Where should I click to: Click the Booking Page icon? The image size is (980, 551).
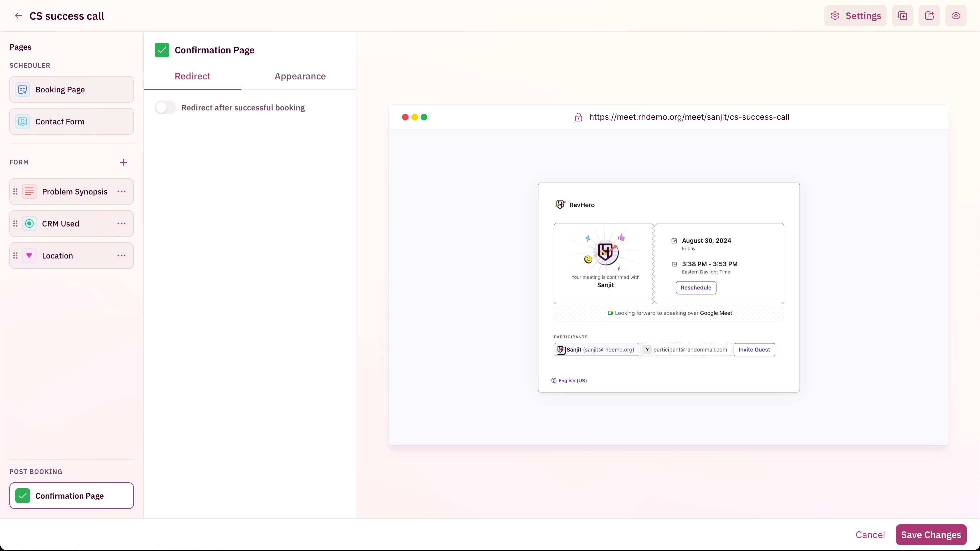point(23,89)
